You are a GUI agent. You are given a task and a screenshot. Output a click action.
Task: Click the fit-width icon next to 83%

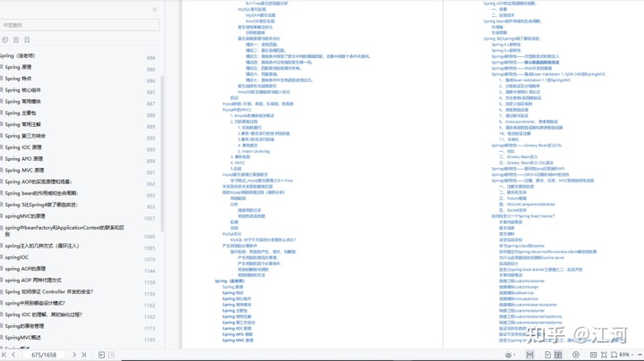point(614,355)
